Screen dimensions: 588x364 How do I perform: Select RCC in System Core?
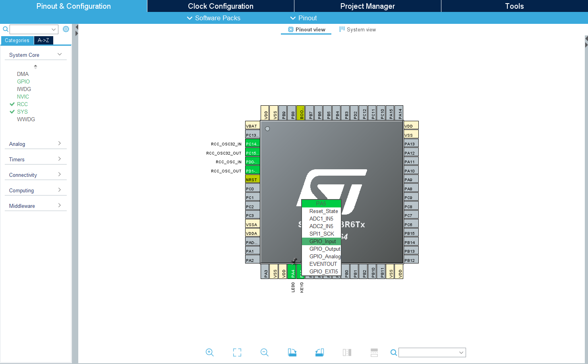pos(22,104)
